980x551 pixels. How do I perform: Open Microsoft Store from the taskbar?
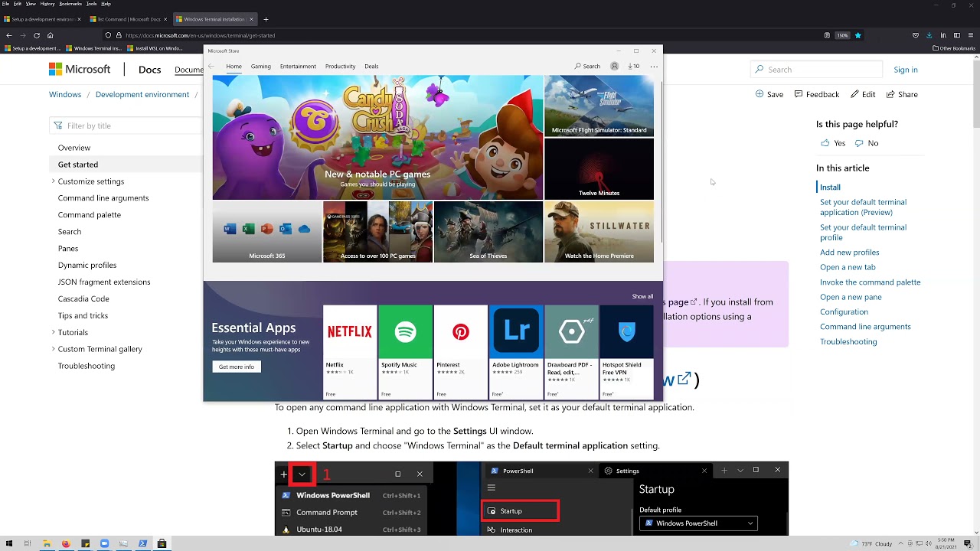(162, 543)
